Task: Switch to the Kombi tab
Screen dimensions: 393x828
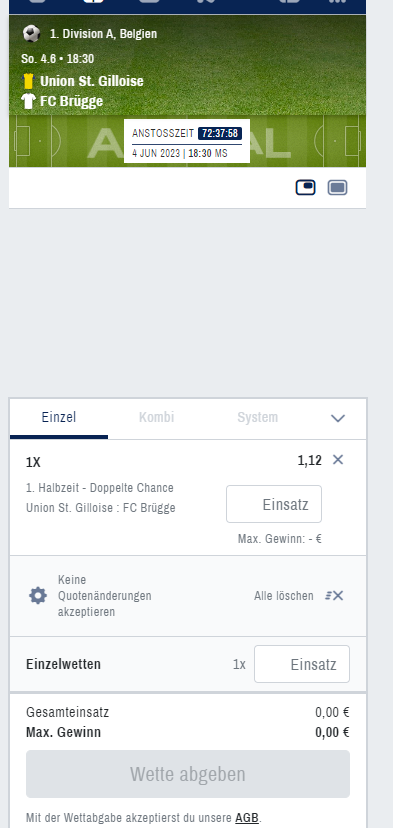Action: [x=156, y=418]
